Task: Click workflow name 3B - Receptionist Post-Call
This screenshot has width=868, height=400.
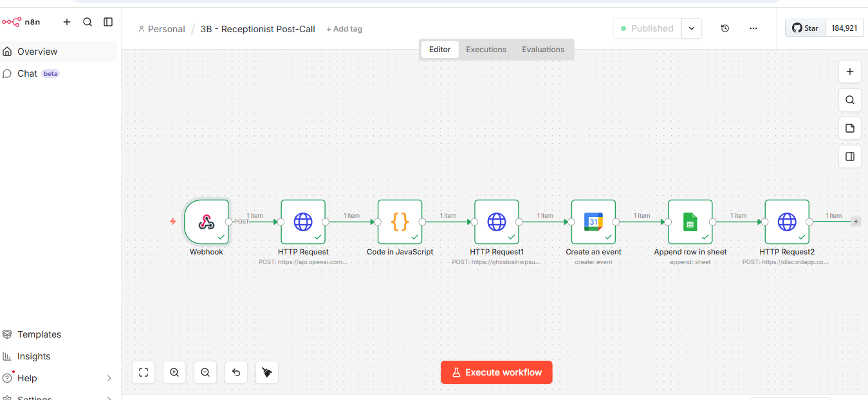Action: [x=258, y=29]
